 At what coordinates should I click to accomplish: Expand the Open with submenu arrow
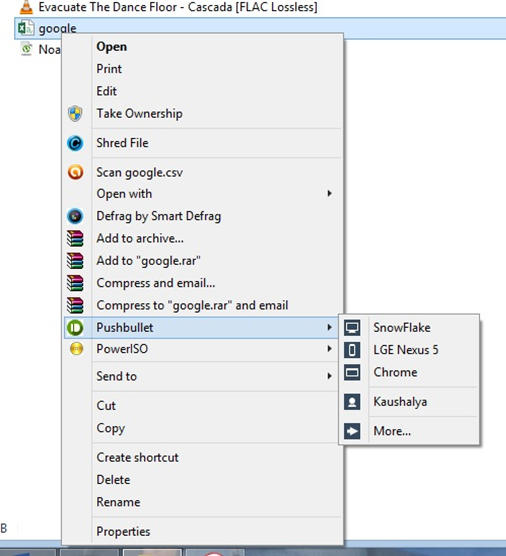330,194
